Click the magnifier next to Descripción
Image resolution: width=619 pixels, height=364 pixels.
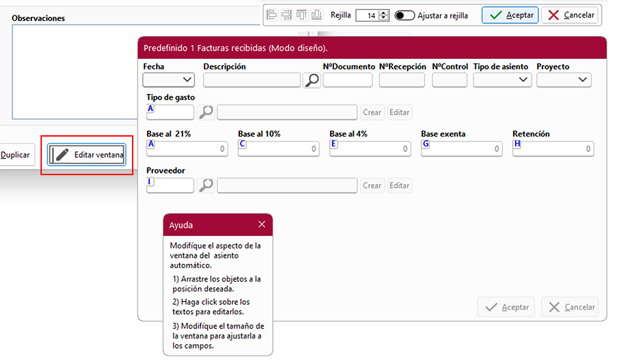(312, 80)
